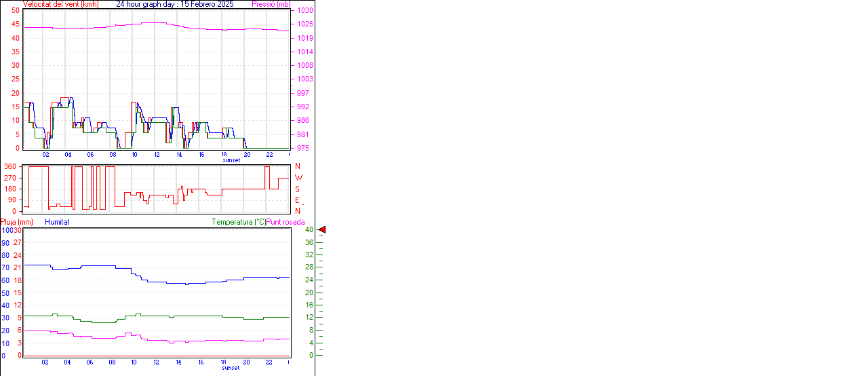Click hour 02 on the humidity graph axis
The width and height of the screenshot is (868, 376).
pos(45,362)
